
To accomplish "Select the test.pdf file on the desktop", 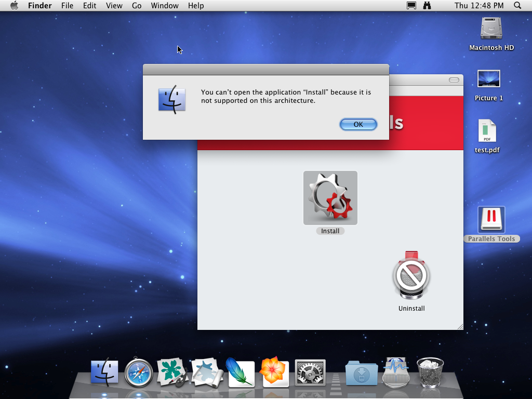I will [x=487, y=130].
